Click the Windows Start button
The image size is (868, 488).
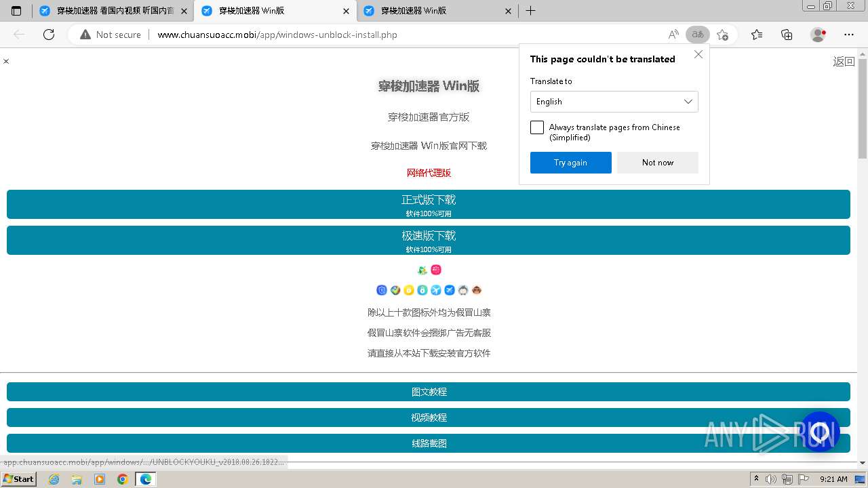pyautogui.click(x=19, y=479)
